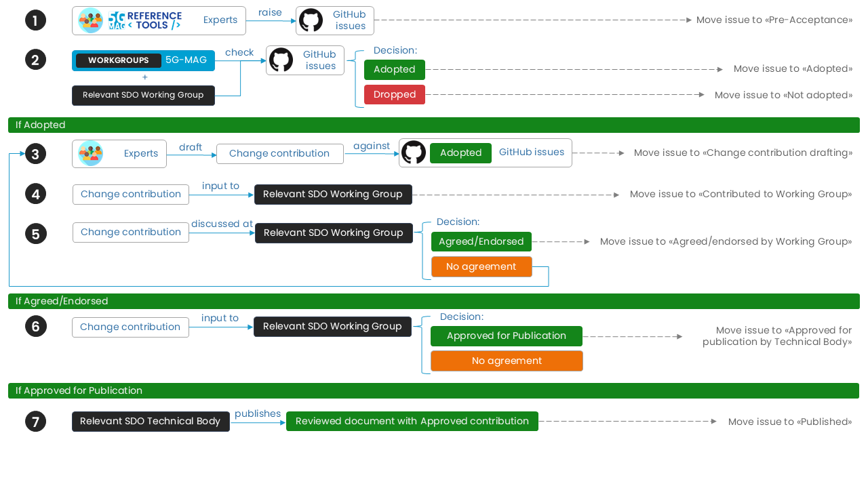Click the orange No agreement box in step 5

pos(481,267)
